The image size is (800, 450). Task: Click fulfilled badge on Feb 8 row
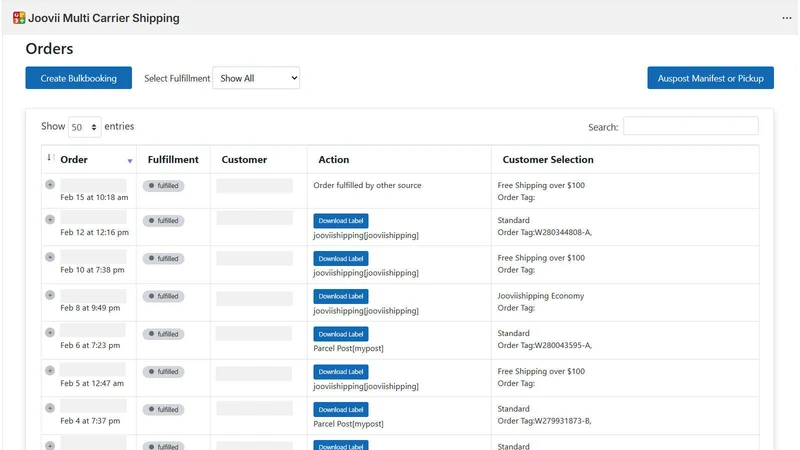pyautogui.click(x=163, y=296)
